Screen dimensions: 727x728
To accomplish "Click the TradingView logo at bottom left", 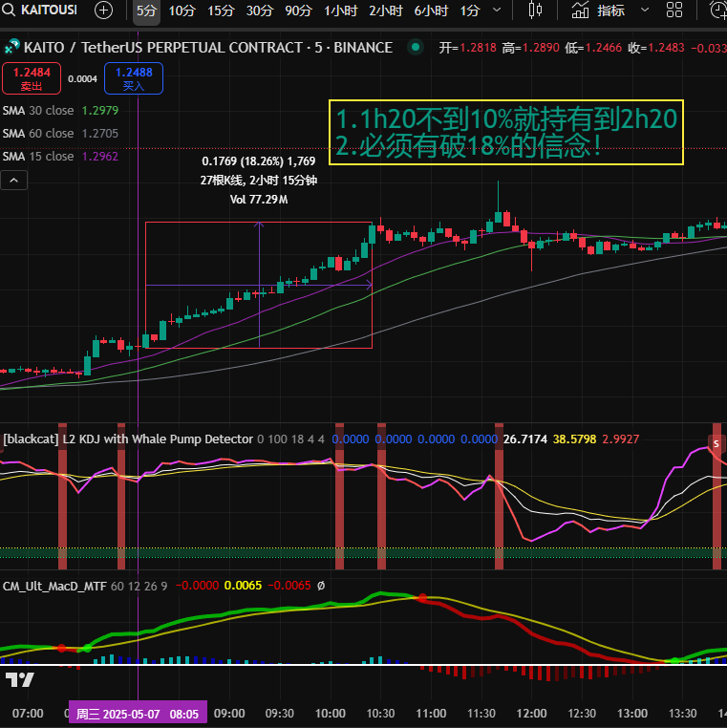I will [19, 680].
